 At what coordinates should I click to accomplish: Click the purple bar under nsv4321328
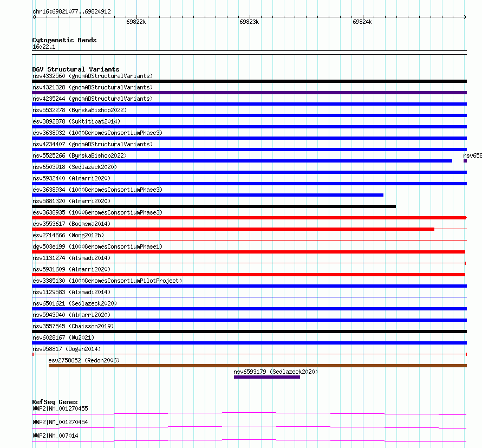[249, 93]
